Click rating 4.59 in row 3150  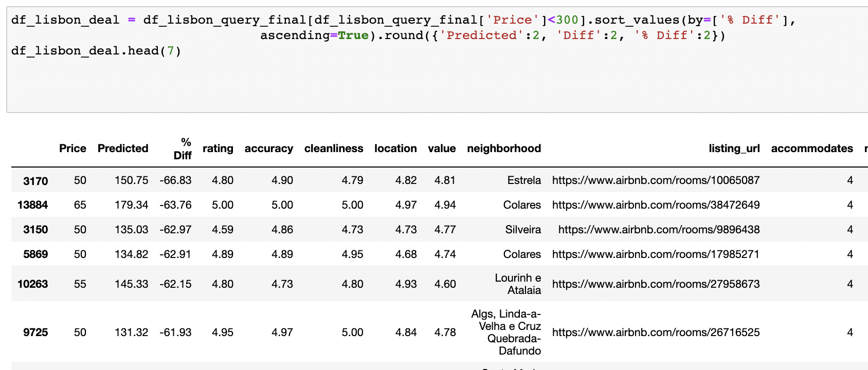coord(223,230)
